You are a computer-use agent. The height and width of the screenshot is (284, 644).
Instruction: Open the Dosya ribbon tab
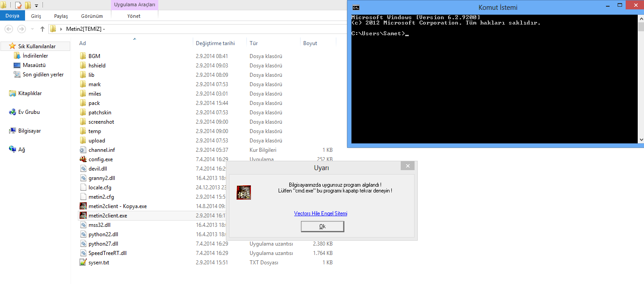coord(13,16)
